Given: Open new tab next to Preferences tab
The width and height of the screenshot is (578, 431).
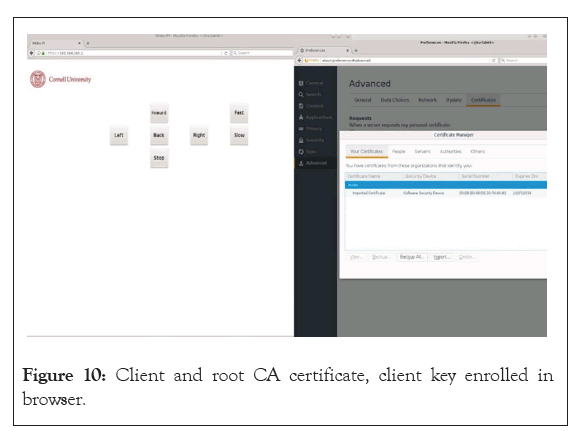Looking at the screenshot, I should (356, 50).
